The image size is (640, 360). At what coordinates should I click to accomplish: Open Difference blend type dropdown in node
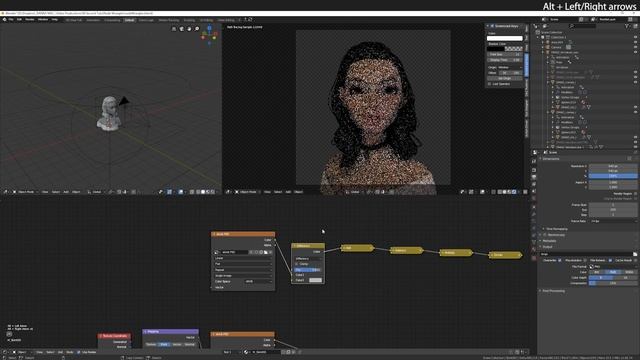pyautogui.click(x=308, y=259)
